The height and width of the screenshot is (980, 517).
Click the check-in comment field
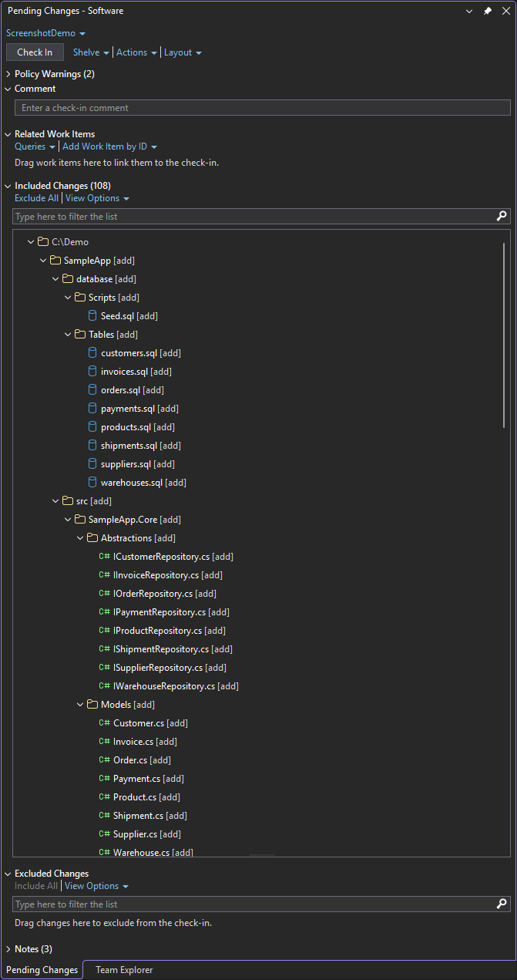click(262, 108)
